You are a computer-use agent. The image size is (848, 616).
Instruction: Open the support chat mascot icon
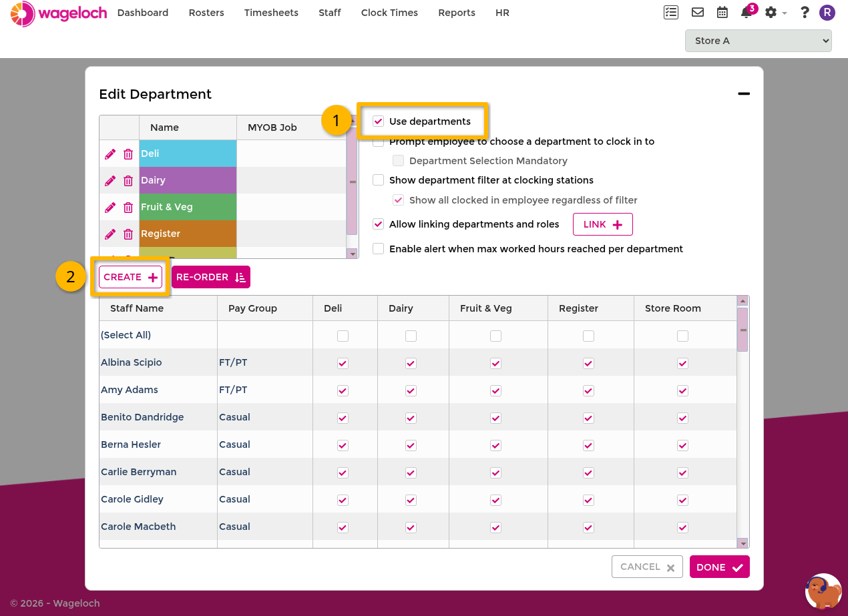823,591
